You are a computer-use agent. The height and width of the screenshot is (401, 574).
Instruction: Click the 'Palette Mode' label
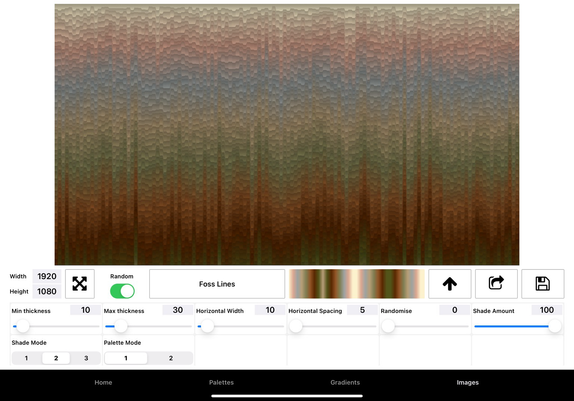tap(123, 343)
